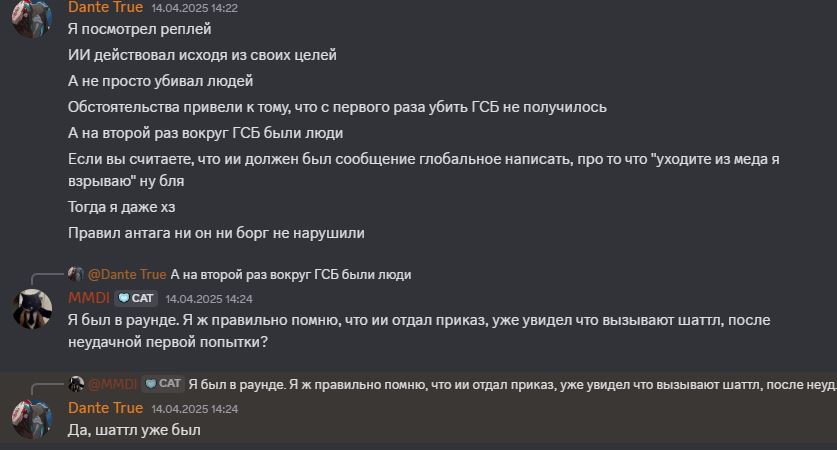Click the heart icon in MMDI's CAT badge

click(124, 298)
